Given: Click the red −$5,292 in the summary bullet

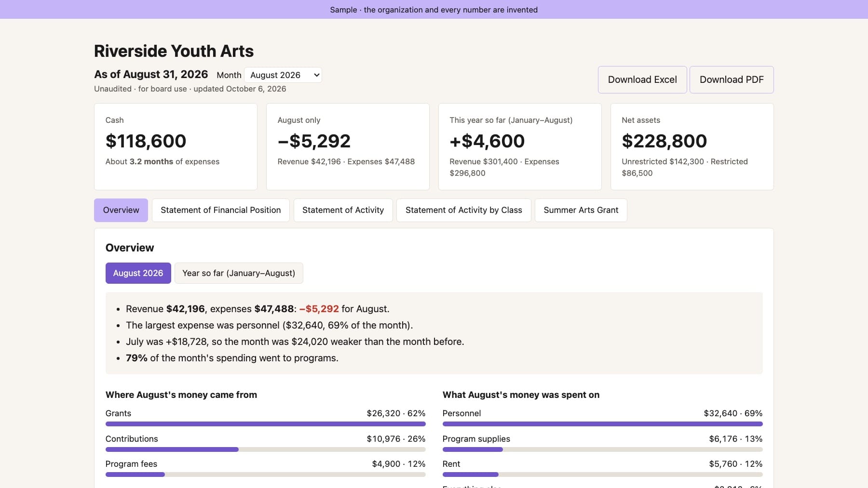Looking at the screenshot, I should [x=319, y=309].
